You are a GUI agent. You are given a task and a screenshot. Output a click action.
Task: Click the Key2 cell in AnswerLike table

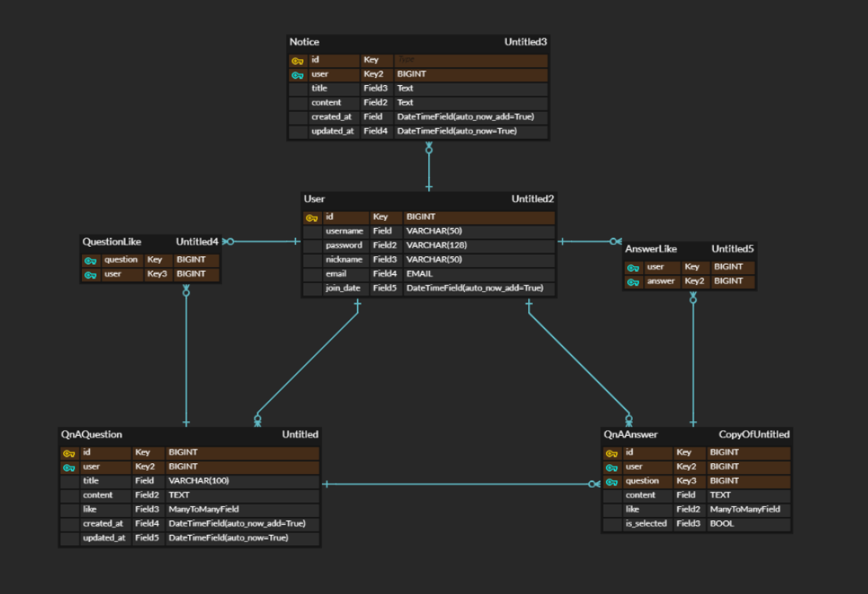click(694, 282)
